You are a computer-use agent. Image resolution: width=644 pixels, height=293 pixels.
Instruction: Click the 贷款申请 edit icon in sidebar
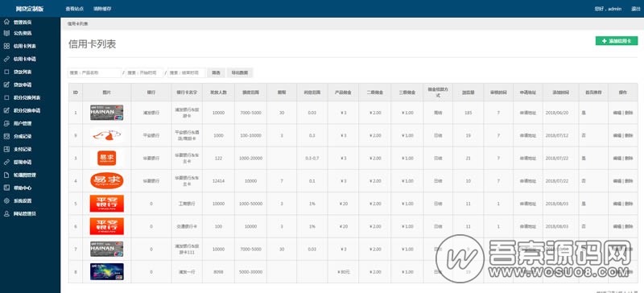(x=6, y=85)
